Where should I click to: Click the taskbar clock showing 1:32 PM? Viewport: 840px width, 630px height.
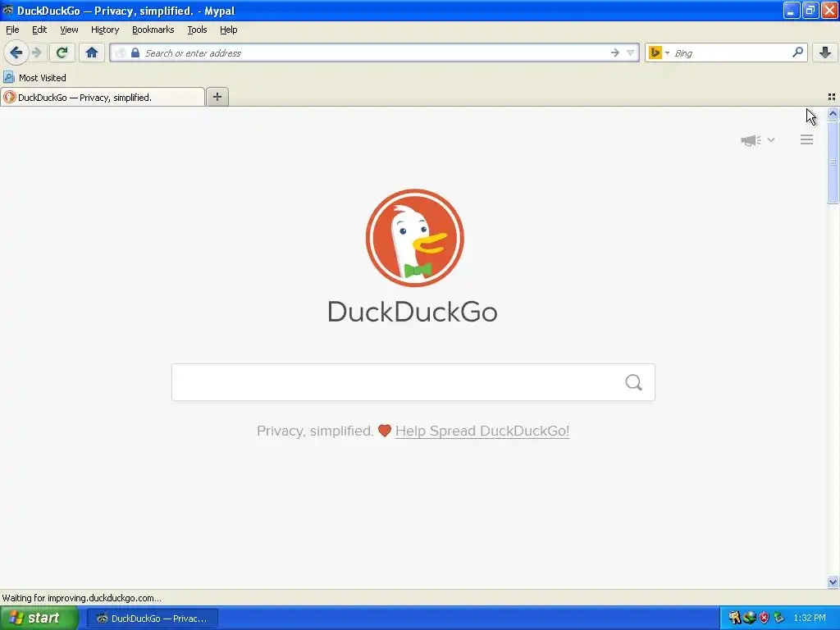pyautogui.click(x=810, y=618)
